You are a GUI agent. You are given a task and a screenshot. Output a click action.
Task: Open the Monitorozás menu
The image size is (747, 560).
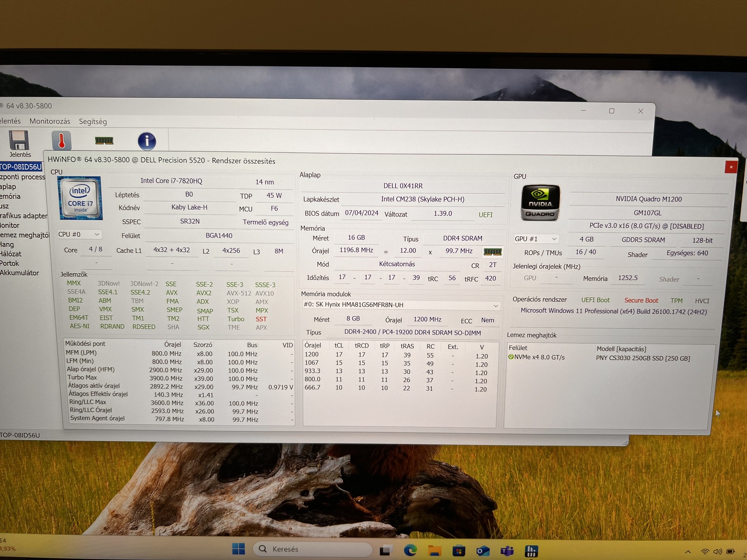pos(50,121)
